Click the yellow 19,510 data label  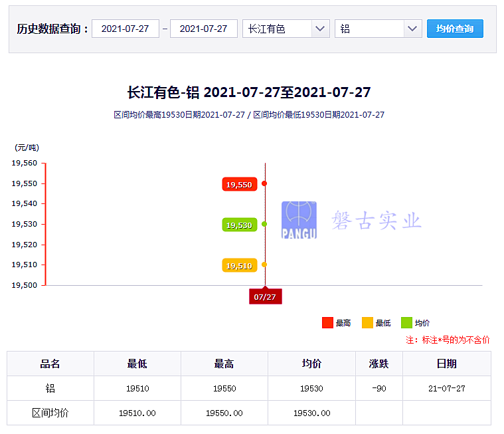click(239, 266)
